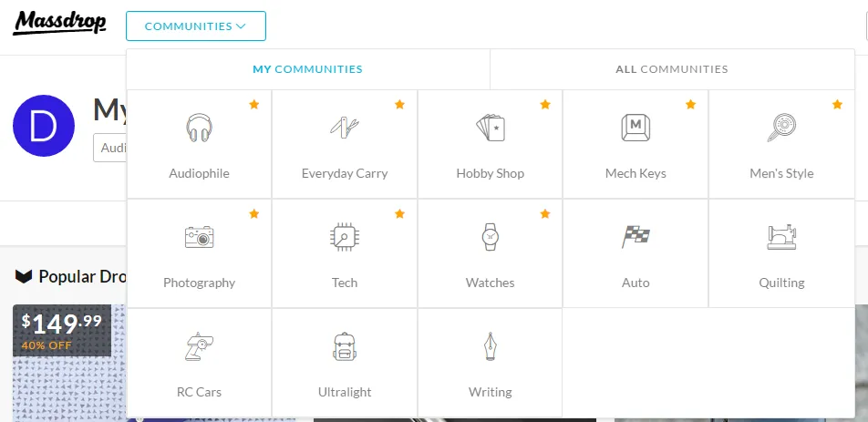
Task: Select the Auto checkered flag icon
Action: point(635,237)
